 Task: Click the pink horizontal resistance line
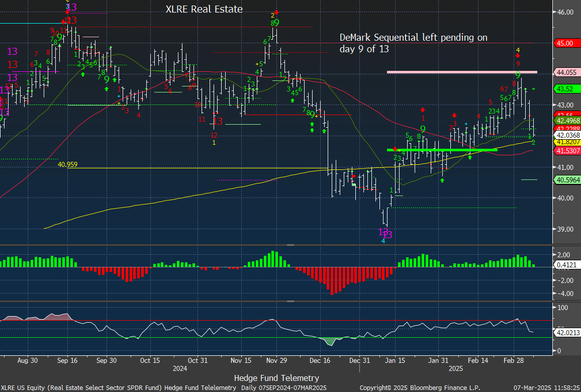point(462,72)
